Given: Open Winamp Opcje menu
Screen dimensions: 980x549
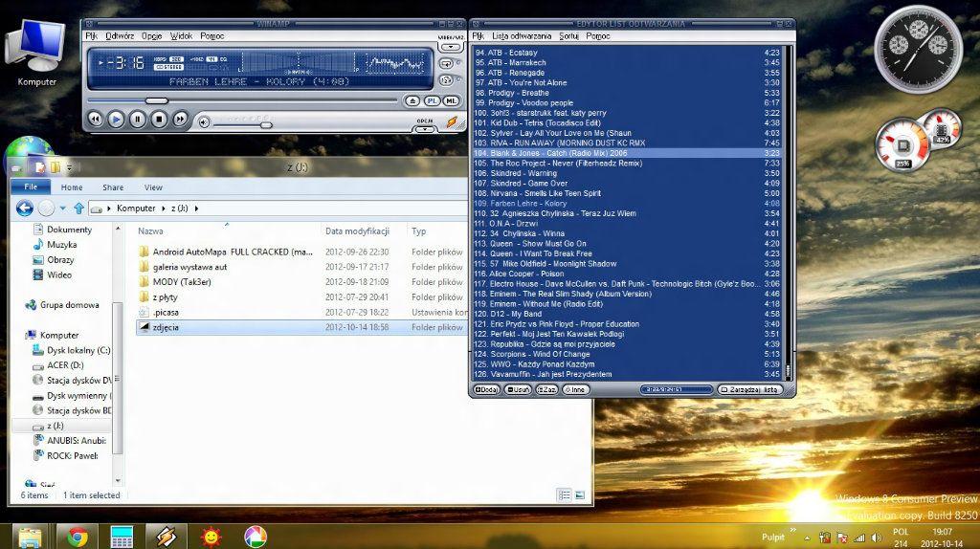Looking at the screenshot, I should pos(152,36).
